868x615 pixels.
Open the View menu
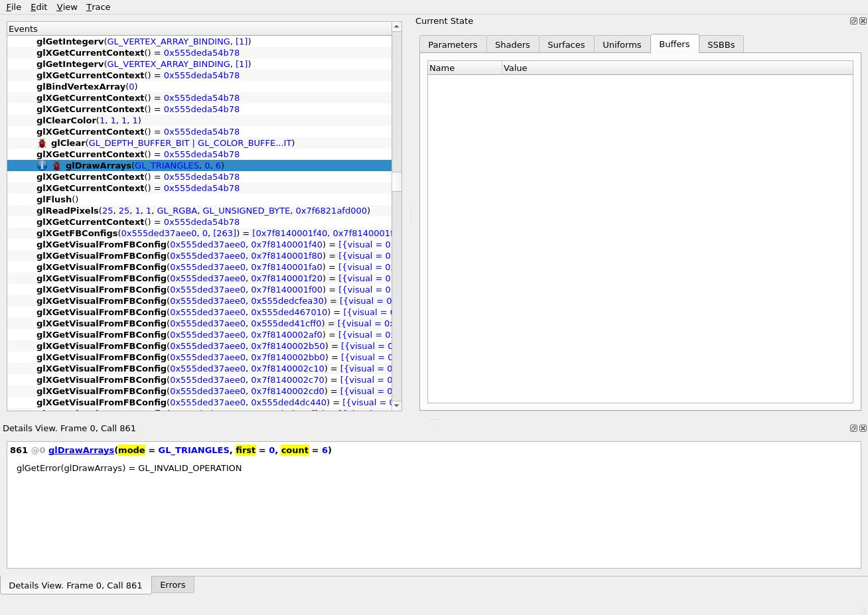coord(67,7)
